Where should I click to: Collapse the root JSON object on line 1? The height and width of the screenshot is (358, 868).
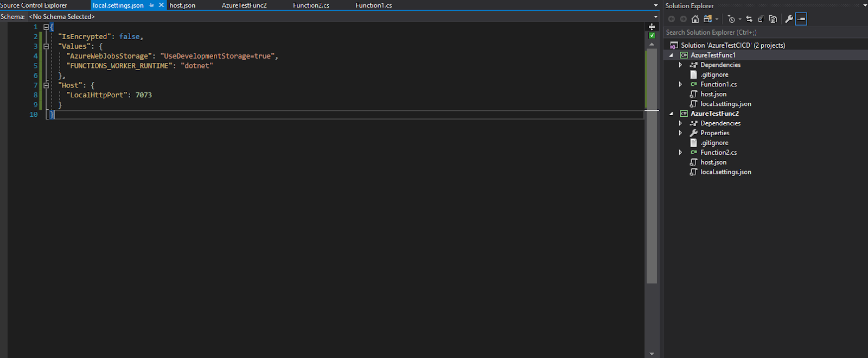pyautogui.click(x=46, y=27)
